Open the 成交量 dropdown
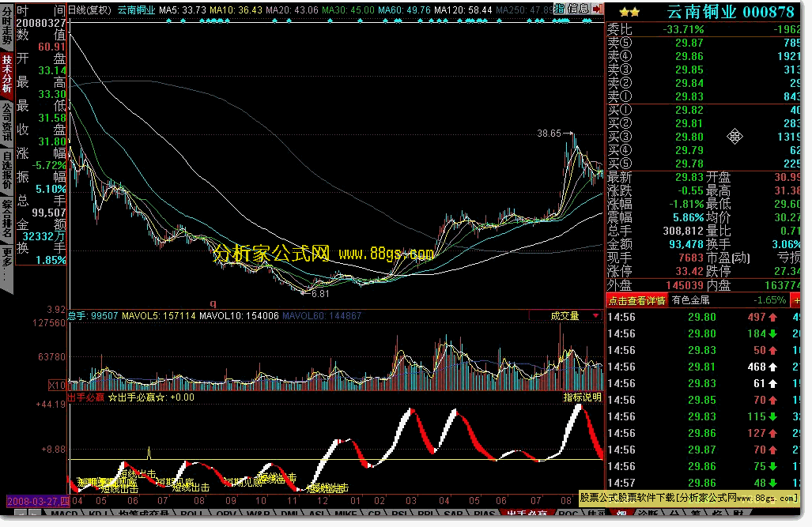Image resolution: width=812 pixels, height=527 pixels. (565, 316)
